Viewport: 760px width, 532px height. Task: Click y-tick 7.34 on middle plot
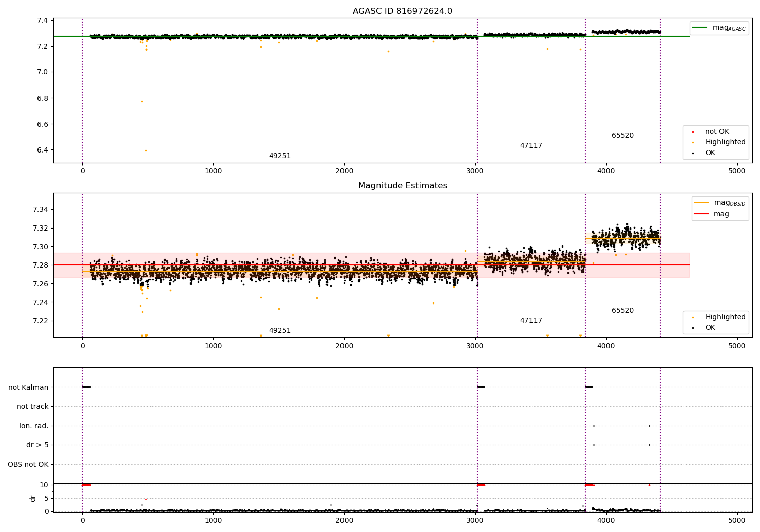[x=41, y=210]
